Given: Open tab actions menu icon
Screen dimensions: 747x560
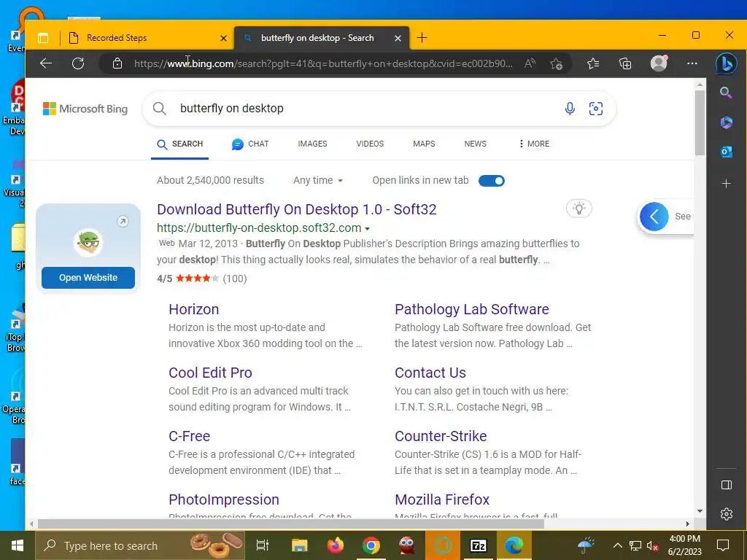Looking at the screenshot, I should click(43, 38).
